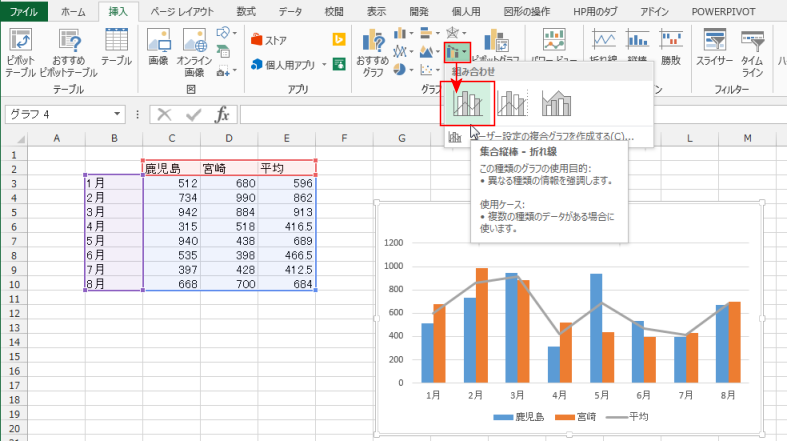Switch to the ホーム ribbon tab

pos(73,11)
